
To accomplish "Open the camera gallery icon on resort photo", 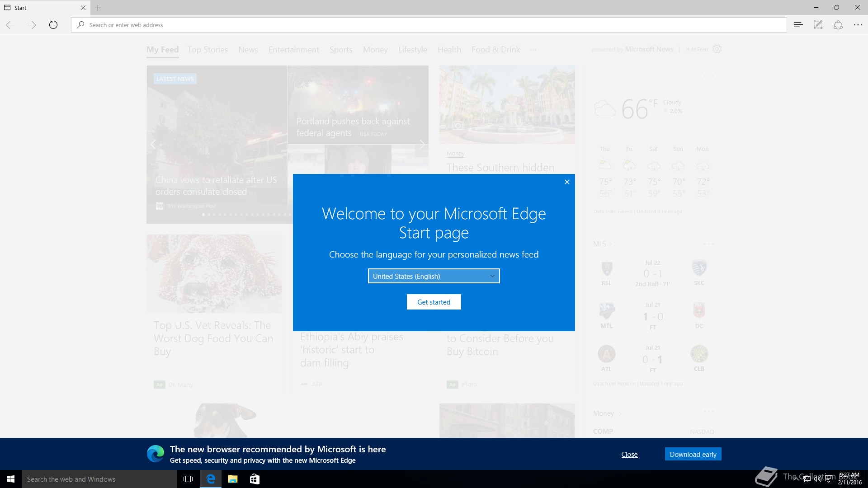I will tap(458, 125).
